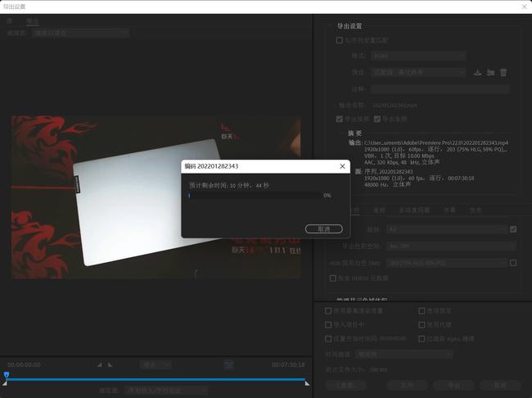This screenshot has width=532, height=398.
Task: Open the 预设 preset dropdown
Action: click(418, 72)
